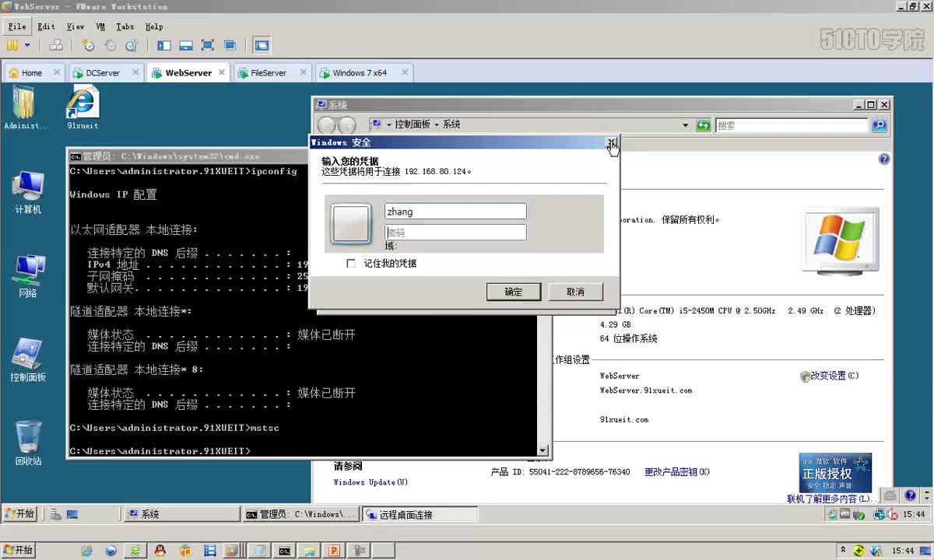Open the Help menu in VMware
The height and width of the screenshot is (560, 934).
(154, 26)
